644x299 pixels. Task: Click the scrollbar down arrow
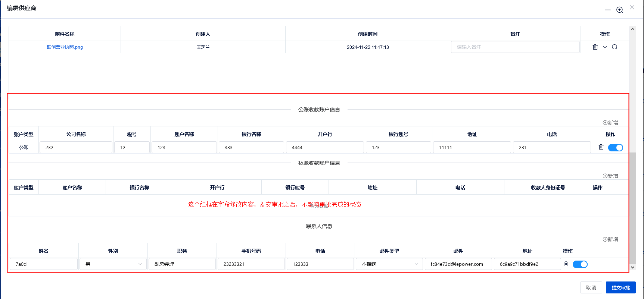point(632,267)
